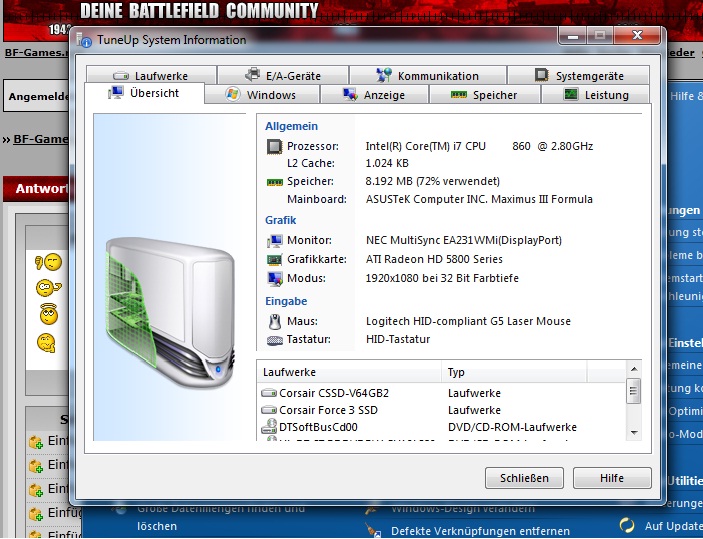Click the monitor icon beside Monitor
The width and height of the screenshot is (703, 539).
274,241
